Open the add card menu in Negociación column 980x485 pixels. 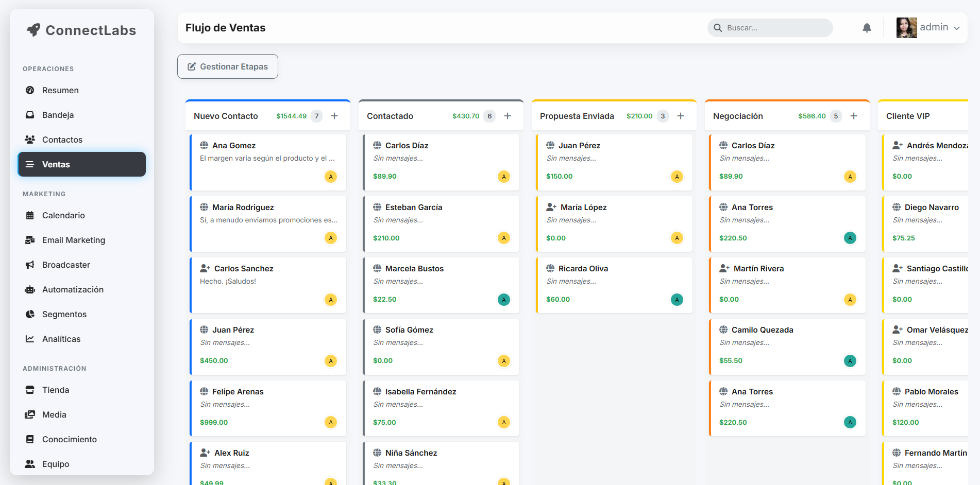pos(854,116)
